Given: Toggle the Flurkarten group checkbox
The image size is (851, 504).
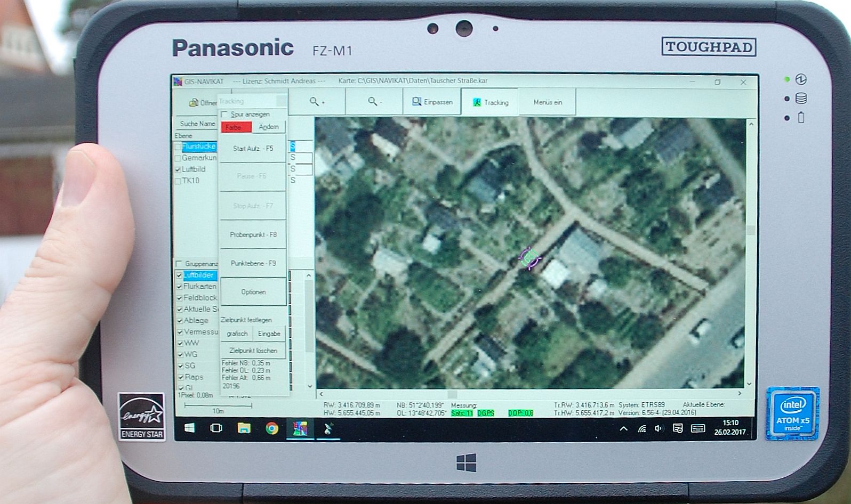Looking at the screenshot, I should click(x=179, y=287).
